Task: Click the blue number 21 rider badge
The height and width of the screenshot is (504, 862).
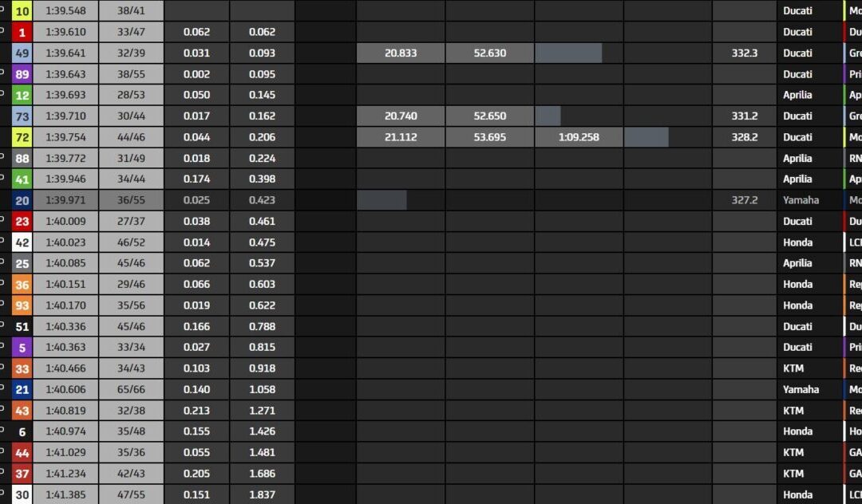Action: [22, 389]
